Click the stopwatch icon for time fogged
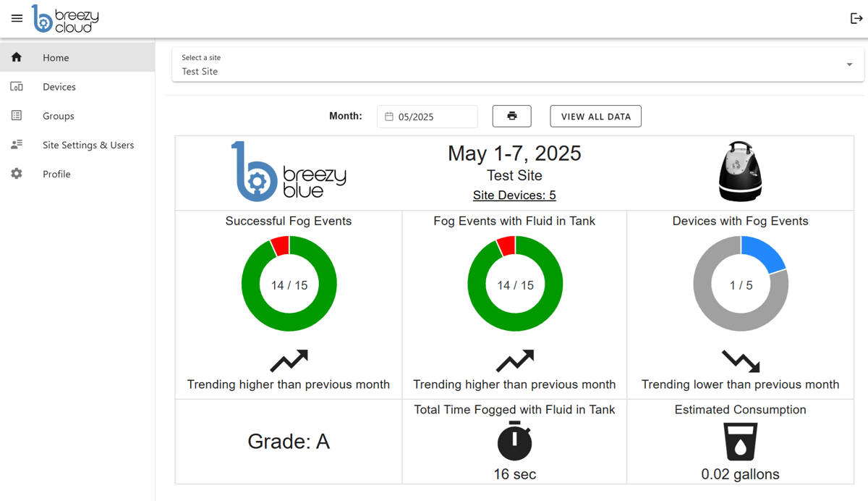 514,440
